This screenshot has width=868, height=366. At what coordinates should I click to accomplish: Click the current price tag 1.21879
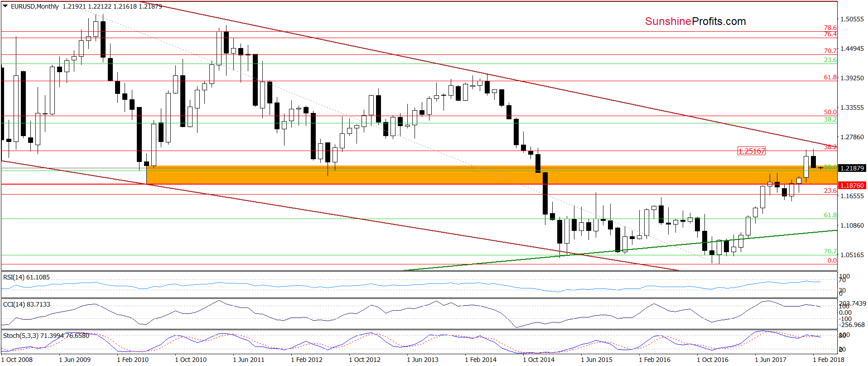[852, 168]
